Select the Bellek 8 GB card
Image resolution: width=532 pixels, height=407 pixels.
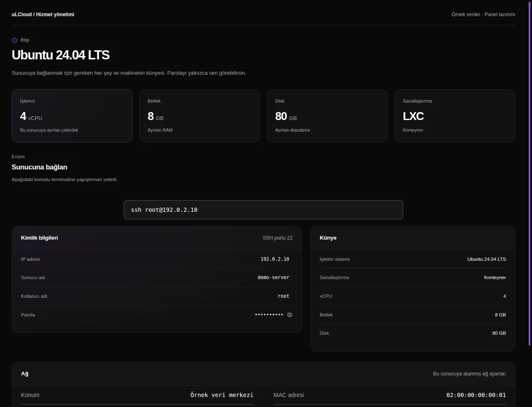(199, 116)
